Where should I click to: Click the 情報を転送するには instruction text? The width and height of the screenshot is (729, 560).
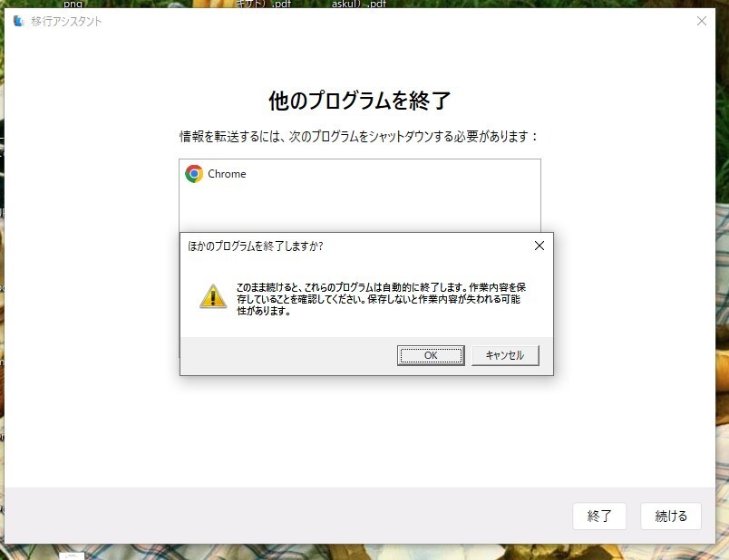coord(359,136)
